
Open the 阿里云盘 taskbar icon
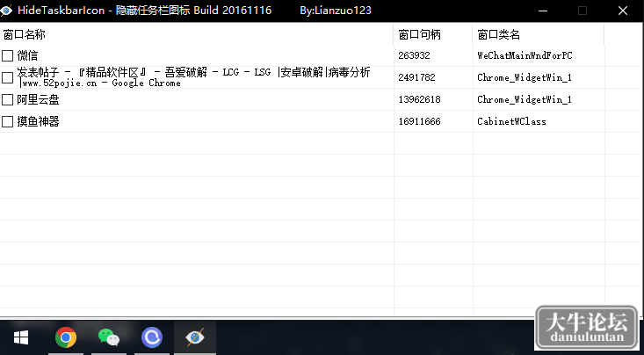152,337
